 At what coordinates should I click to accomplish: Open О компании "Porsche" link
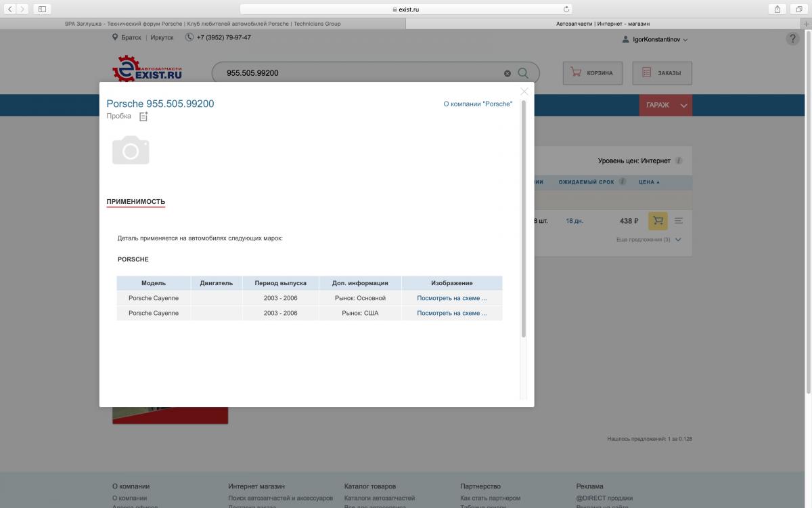click(x=478, y=104)
